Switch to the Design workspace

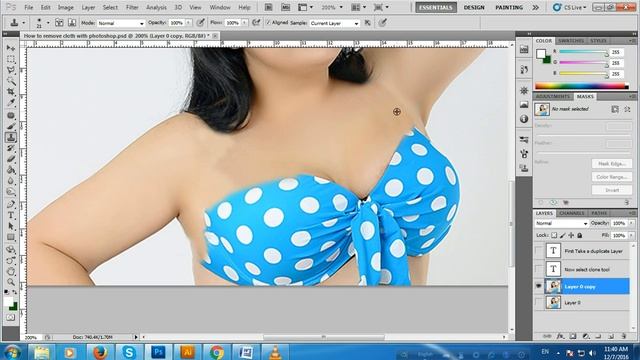click(474, 7)
